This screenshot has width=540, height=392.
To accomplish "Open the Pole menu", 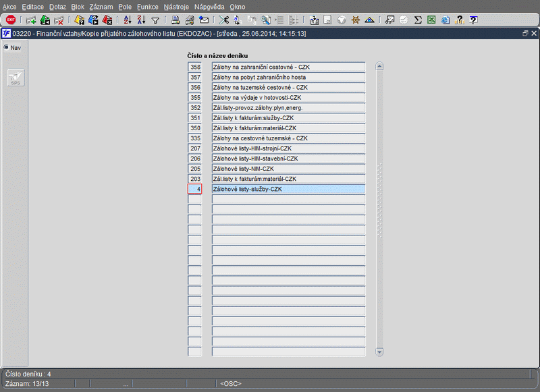I will (x=125, y=7).
